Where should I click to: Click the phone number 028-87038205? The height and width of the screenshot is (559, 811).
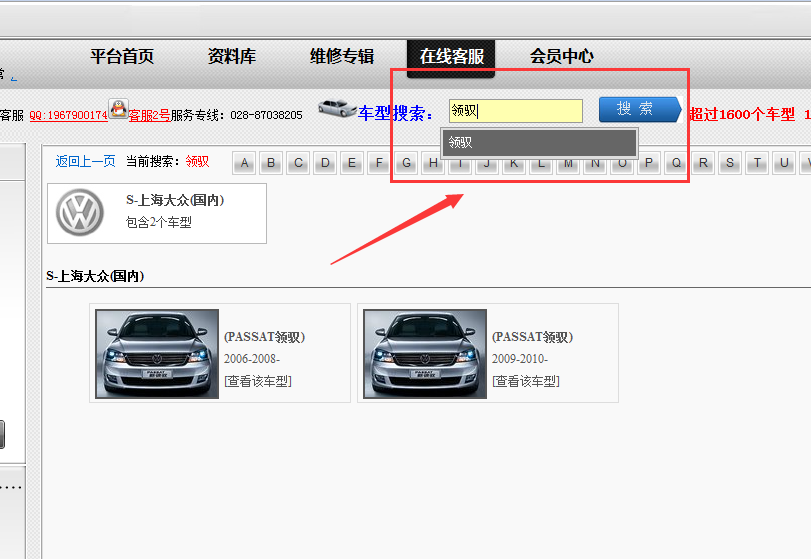(x=266, y=115)
